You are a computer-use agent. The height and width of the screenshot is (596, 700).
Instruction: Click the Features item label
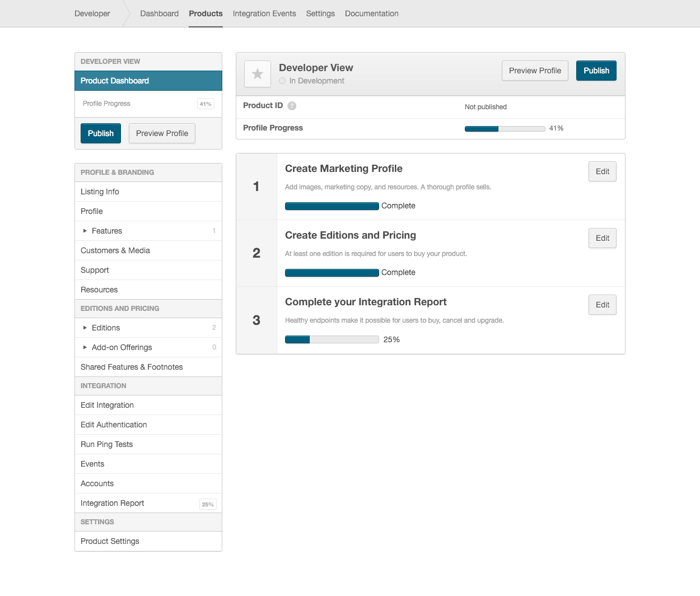tap(107, 231)
